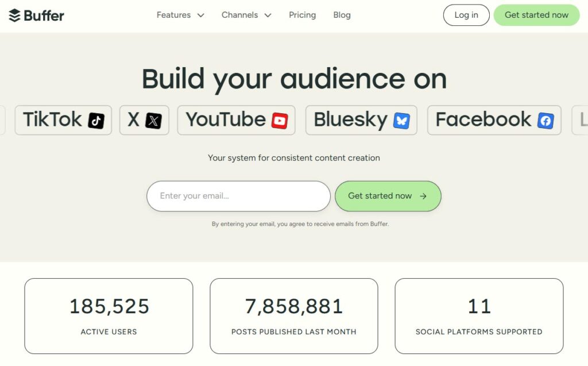This screenshot has width=588, height=366.
Task: Expand the Features dropdown chevron
Action: pyautogui.click(x=200, y=16)
